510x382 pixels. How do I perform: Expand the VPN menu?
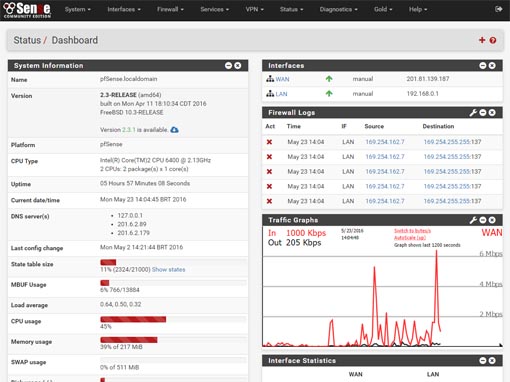coord(255,10)
